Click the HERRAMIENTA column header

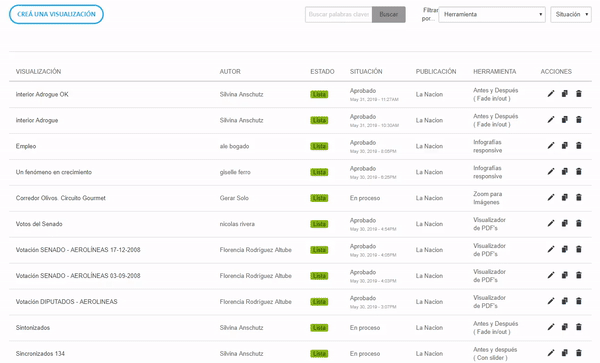pos(494,72)
